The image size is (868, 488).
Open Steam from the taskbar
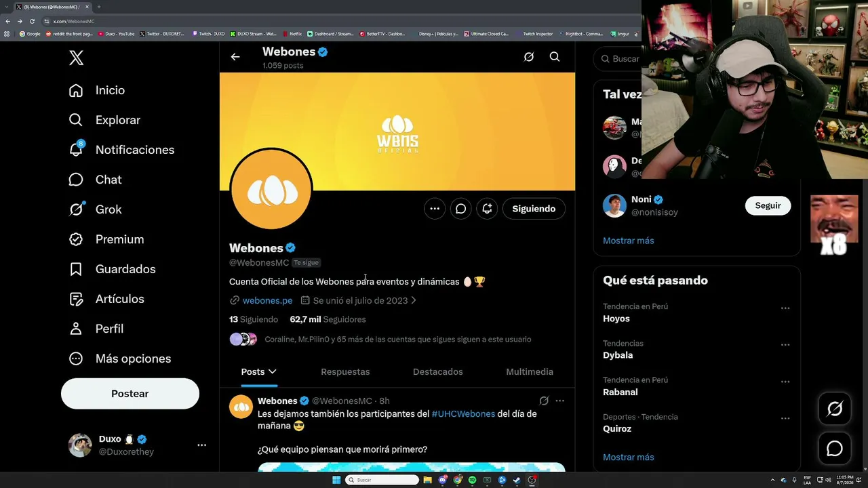tap(517, 480)
